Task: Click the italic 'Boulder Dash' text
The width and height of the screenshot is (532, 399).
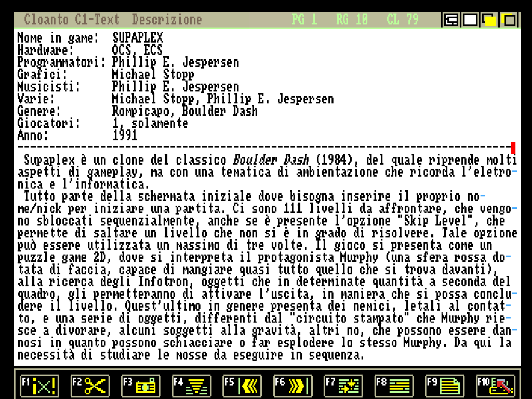Action: click(x=271, y=160)
